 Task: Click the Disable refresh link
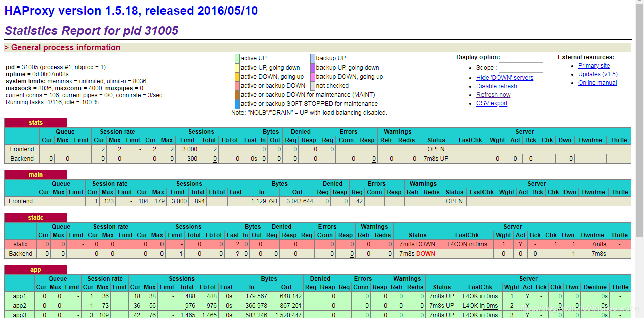coord(497,86)
